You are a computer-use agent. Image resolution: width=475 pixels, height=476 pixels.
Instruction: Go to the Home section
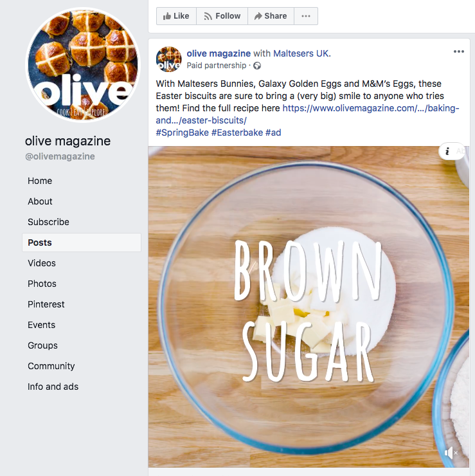click(40, 181)
